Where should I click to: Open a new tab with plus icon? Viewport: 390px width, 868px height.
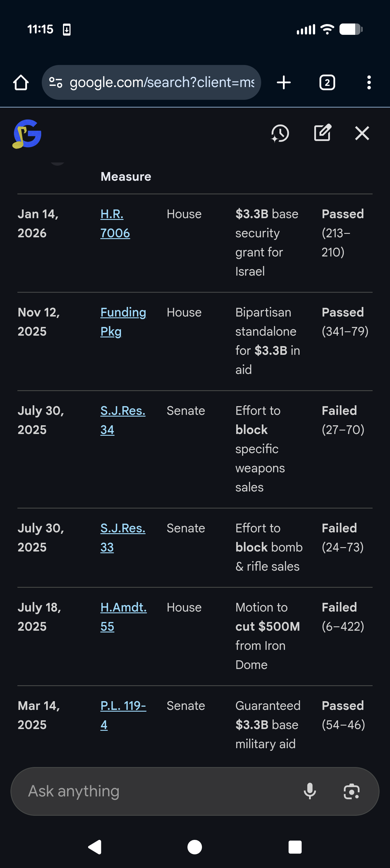point(284,83)
